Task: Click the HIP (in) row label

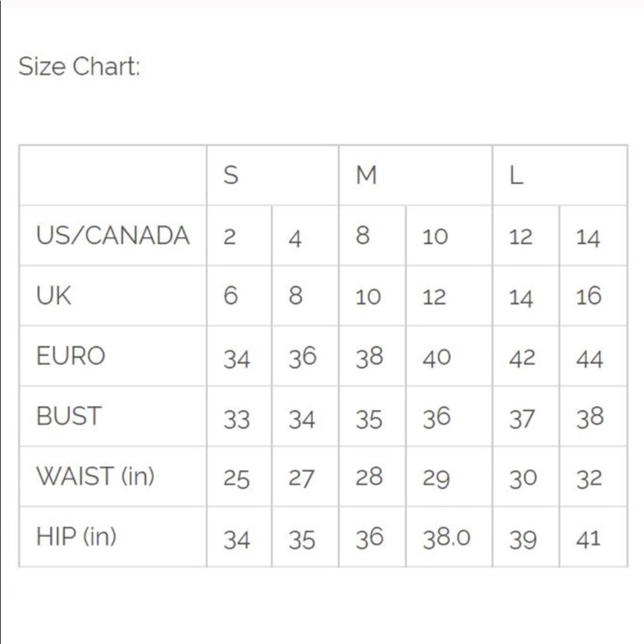Action: [x=76, y=536]
